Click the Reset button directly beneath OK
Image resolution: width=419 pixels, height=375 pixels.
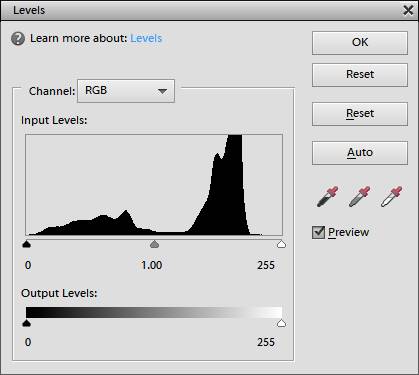(x=360, y=75)
